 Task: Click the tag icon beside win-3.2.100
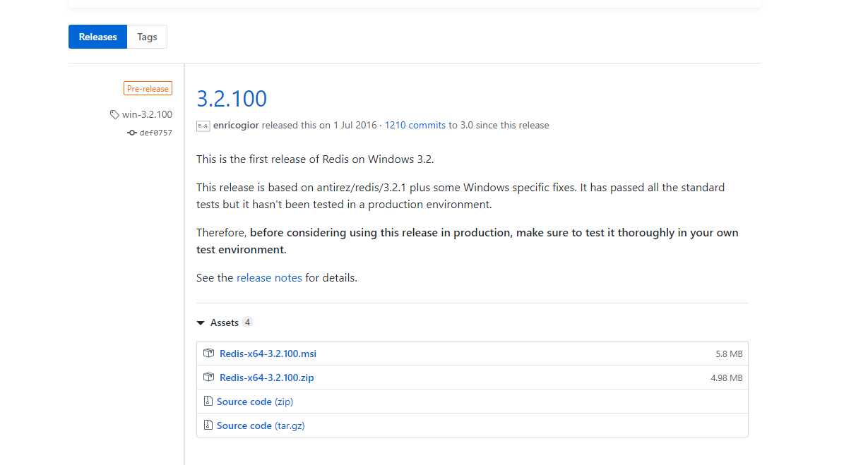(x=114, y=114)
